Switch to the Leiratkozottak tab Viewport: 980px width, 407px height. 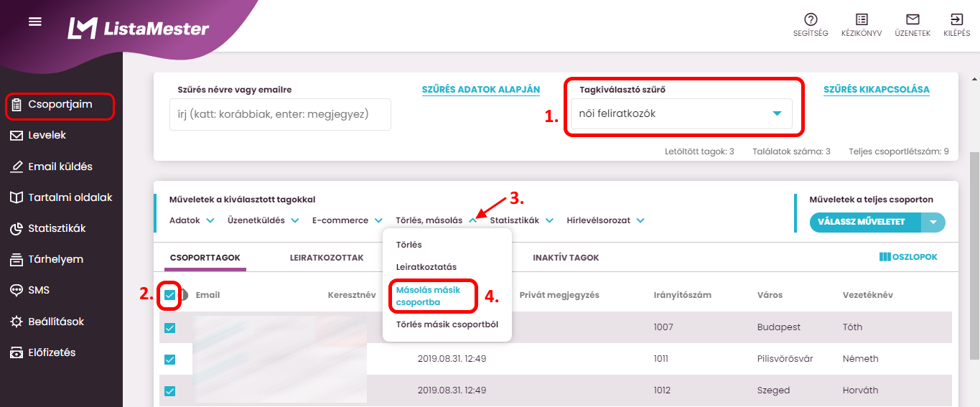click(327, 258)
